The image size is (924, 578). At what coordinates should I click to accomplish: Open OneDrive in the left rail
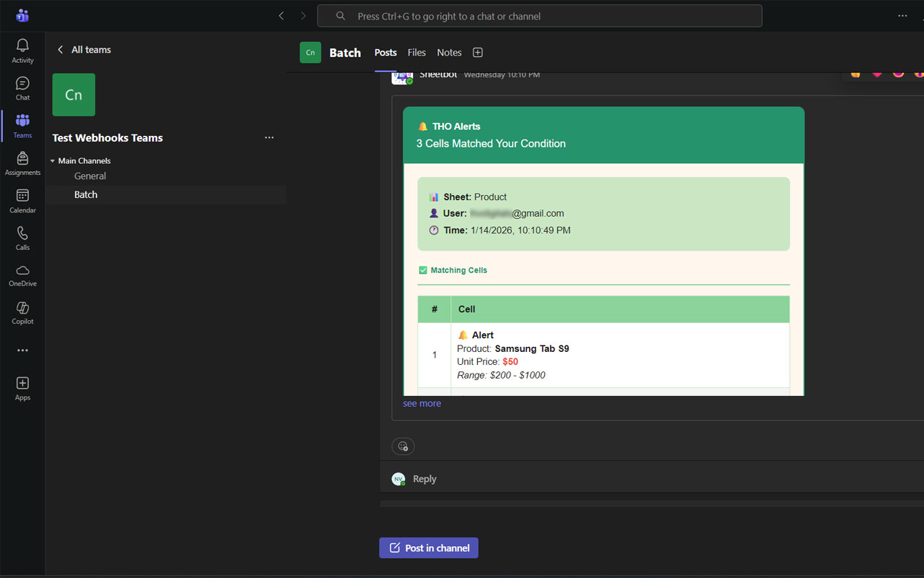pos(22,275)
